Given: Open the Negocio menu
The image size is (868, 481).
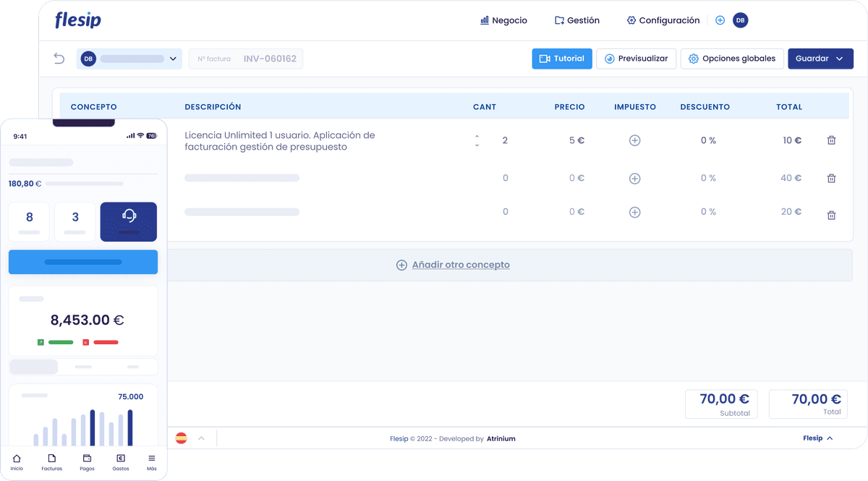Looking at the screenshot, I should (503, 20).
